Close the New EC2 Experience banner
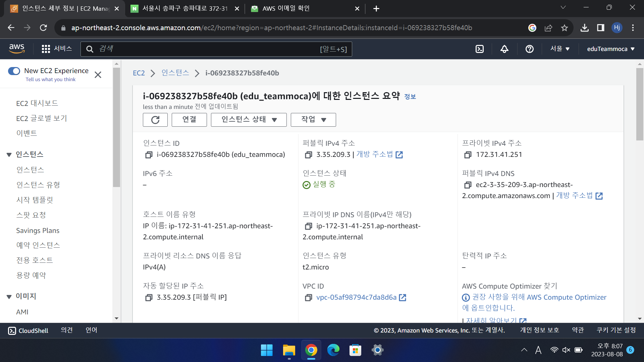The width and height of the screenshot is (644, 362). click(98, 75)
